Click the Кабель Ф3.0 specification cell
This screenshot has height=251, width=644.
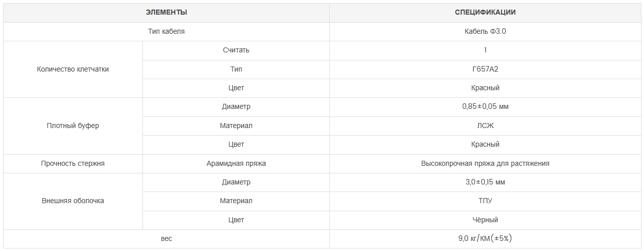click(x=485, y=31)
